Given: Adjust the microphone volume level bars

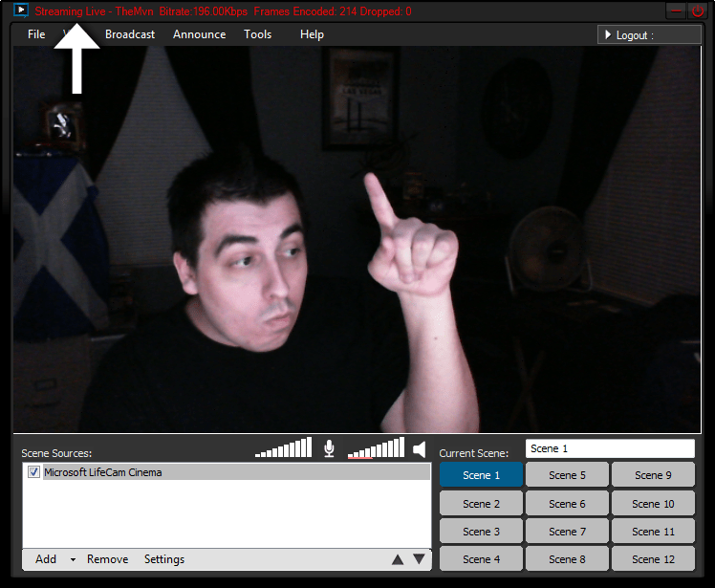Looking at the screenshot, I should pyautogui.click(x=284, y=447).
